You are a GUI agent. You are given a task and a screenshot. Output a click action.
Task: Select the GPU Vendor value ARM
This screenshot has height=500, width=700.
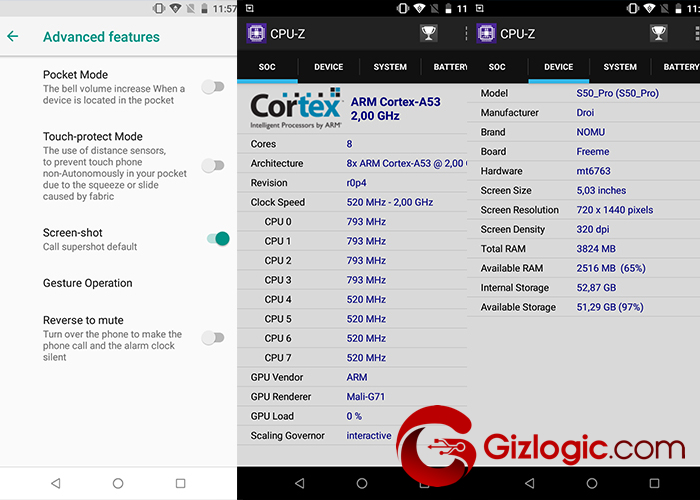click(x=357, y=377)
